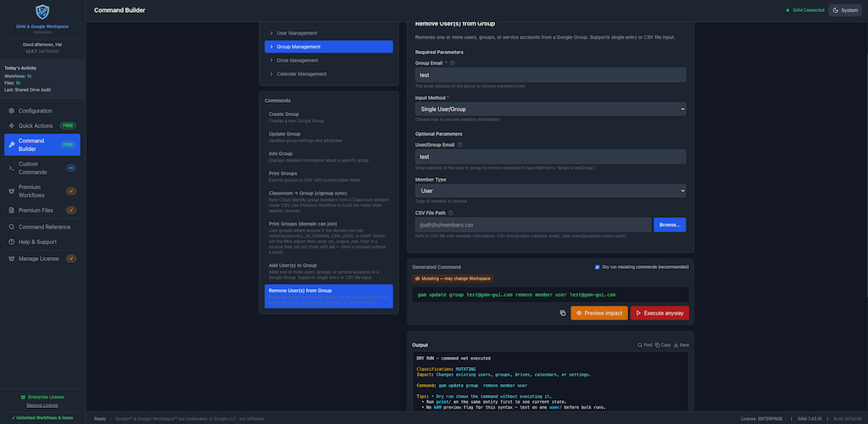The image size is (868, 424).
Task: Click the crown icon next to Enterprise License
Action: click(23, 397)
